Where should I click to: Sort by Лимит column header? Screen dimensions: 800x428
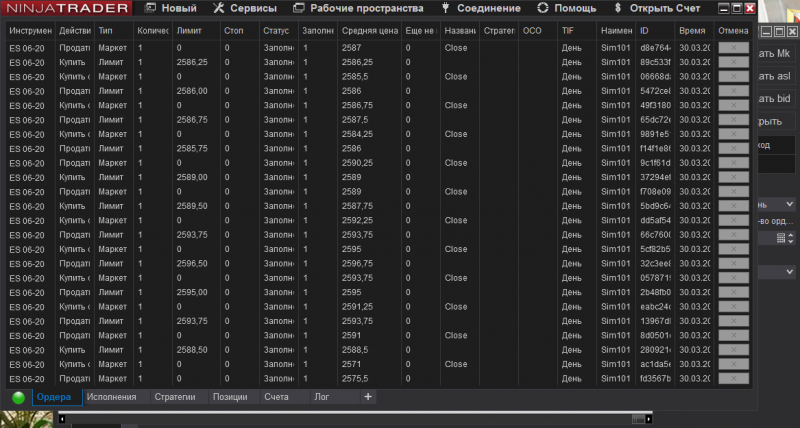[196, 31]
